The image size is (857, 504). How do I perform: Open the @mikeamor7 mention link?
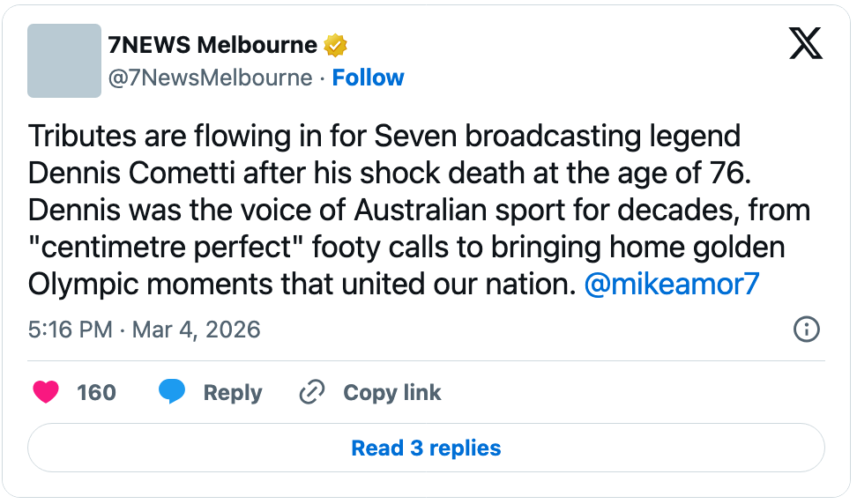tap(671, 285)
